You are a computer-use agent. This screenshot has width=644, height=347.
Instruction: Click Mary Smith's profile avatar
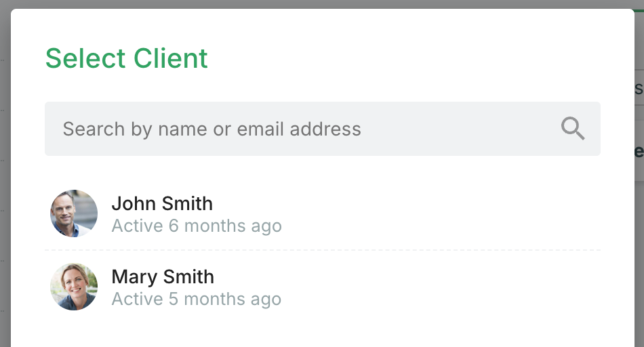[74, 287]
